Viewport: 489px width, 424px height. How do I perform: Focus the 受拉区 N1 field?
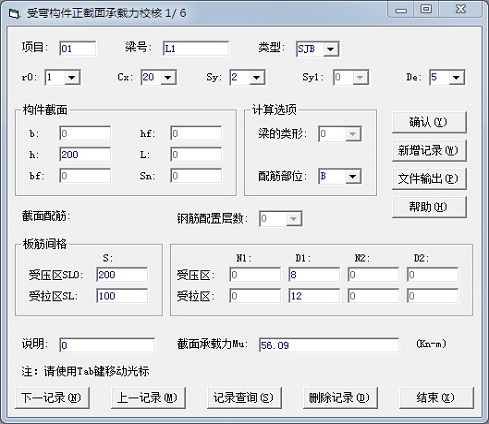point(255,296)
